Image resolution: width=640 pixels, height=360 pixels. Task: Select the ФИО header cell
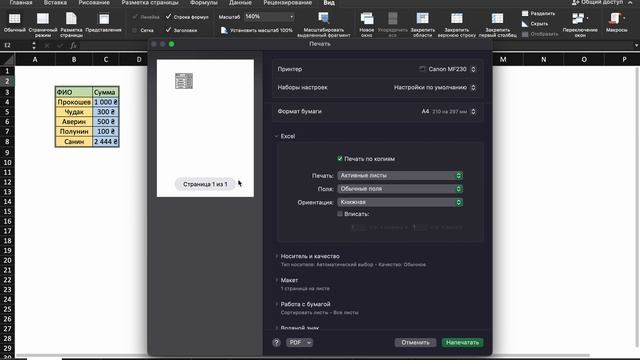(x=74, y=92)
